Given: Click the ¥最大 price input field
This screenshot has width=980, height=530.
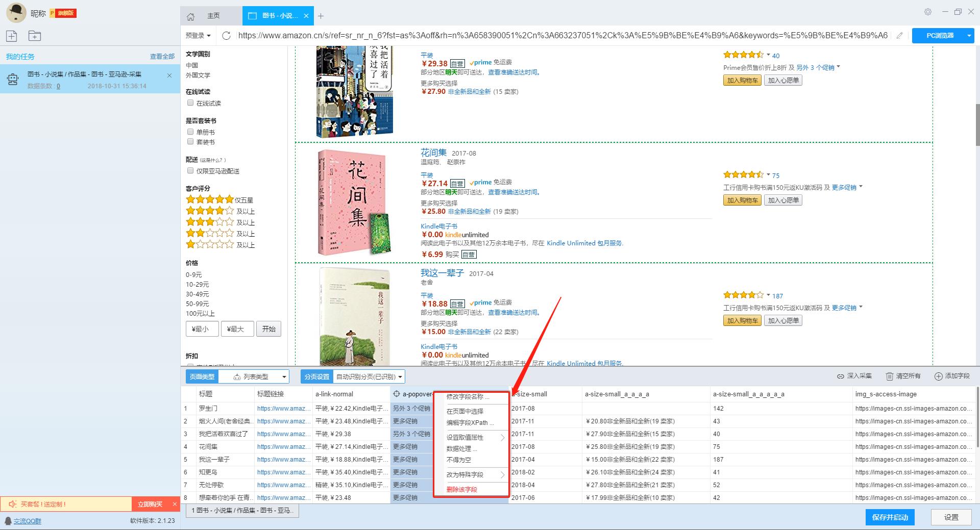Looking at the screenshot, I should point(237,329).
